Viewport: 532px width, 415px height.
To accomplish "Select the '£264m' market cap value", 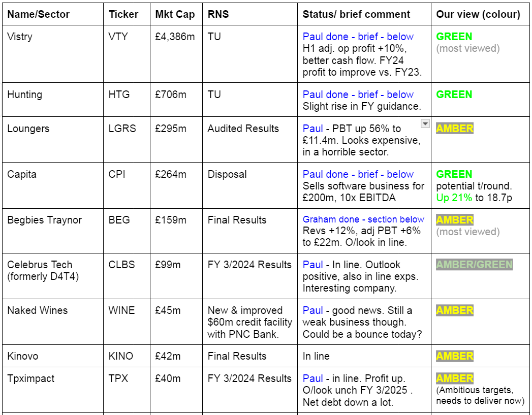I will pos(171,174).
